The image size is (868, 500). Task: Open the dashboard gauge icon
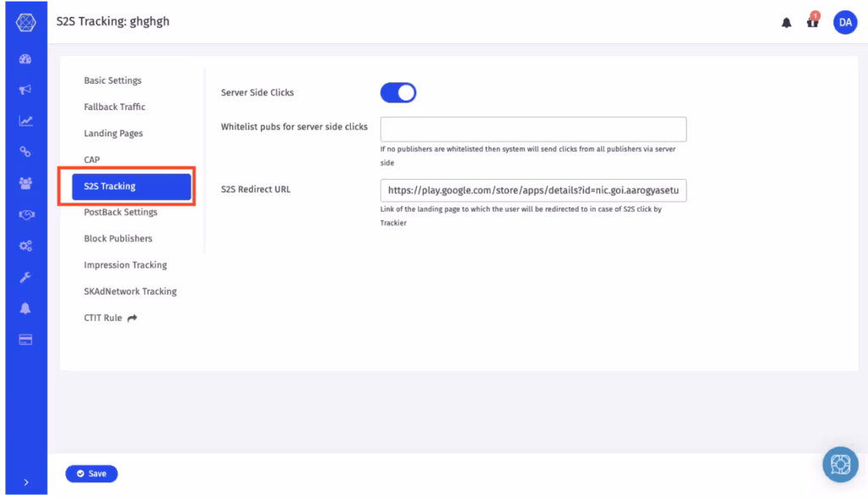[x=25, y=59]
